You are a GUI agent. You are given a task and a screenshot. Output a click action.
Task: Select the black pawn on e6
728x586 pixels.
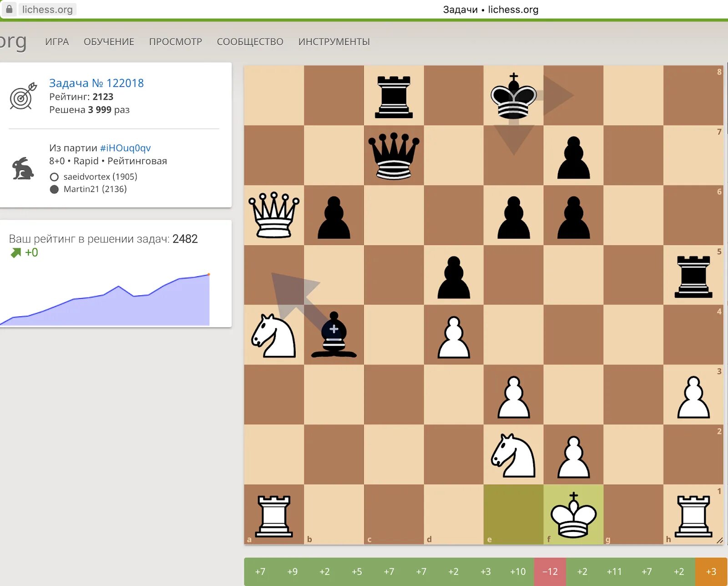514,217
